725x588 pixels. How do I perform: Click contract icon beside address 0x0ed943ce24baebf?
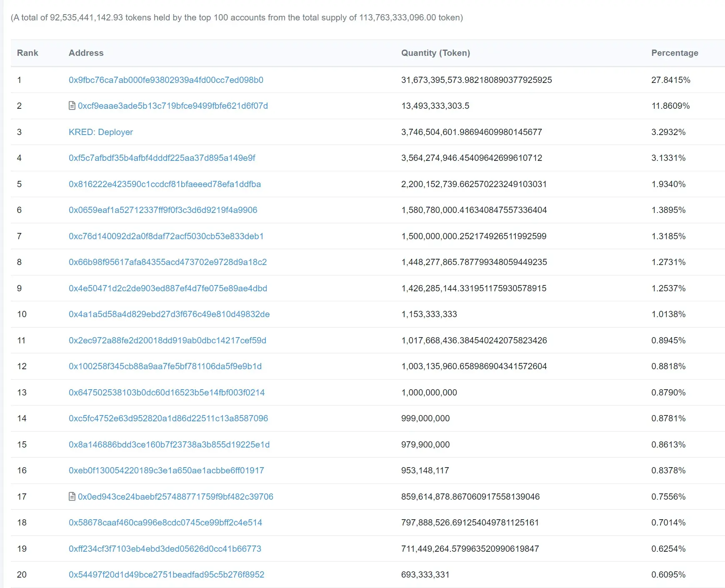(x=72, y=496)
